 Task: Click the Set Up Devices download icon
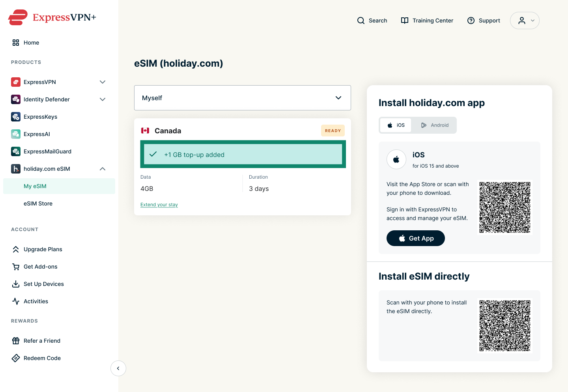click(16, 284)
